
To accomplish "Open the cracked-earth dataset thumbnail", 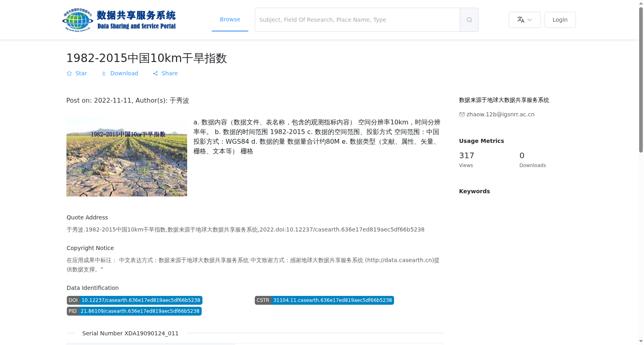I will click(127, 157).
